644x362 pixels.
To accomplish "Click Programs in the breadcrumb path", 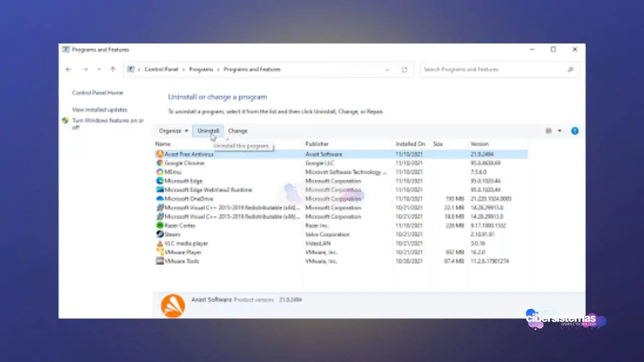I will pos(201,69).
